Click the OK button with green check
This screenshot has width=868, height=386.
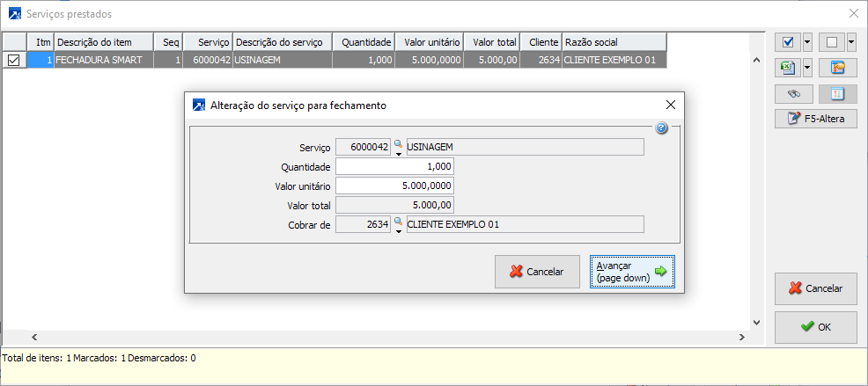point(816,327)
